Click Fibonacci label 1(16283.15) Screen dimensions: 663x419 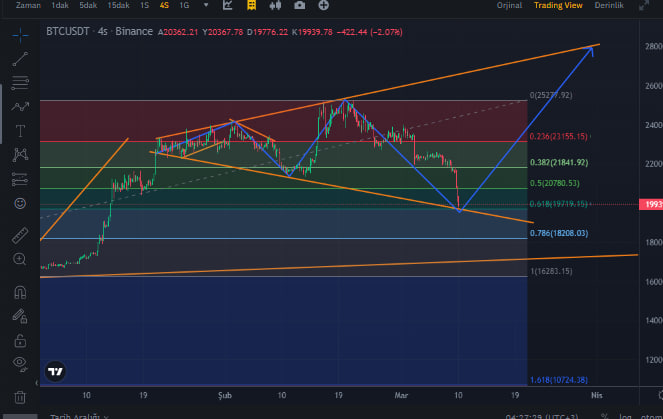pyautogui.click(x=551, y=271)
